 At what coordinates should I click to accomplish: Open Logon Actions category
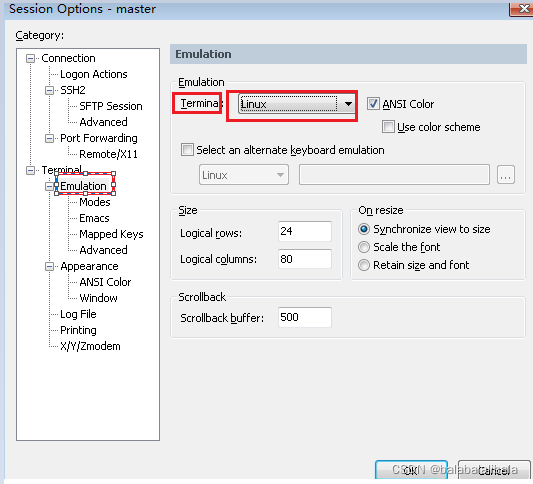point(93,74)
